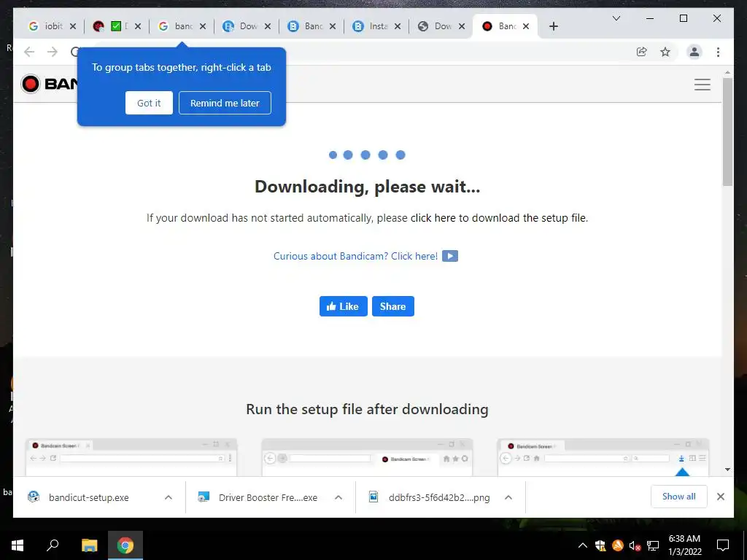Viewport: 747px width, 560px height.
Task: Switch to the 'Insta' tab
Action: tap(371, 26)
